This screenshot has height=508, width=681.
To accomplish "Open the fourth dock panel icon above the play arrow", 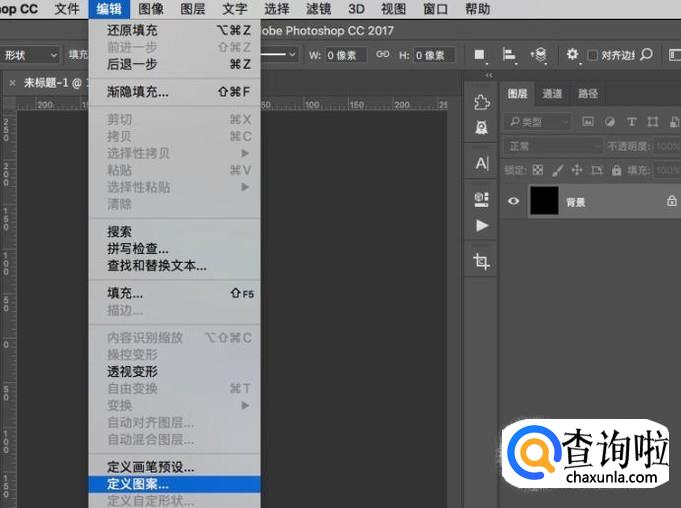I will pyautogui.click(x=482, y=200).
